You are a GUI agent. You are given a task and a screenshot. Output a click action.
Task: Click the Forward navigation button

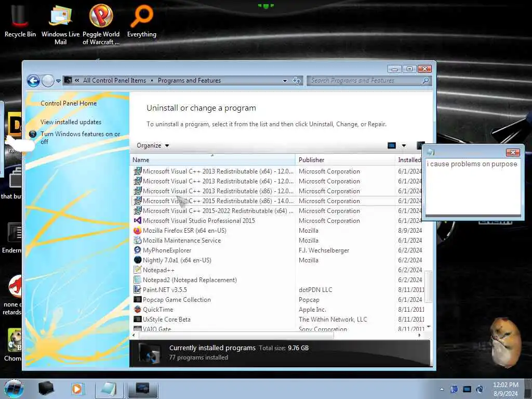pos(48,81)
